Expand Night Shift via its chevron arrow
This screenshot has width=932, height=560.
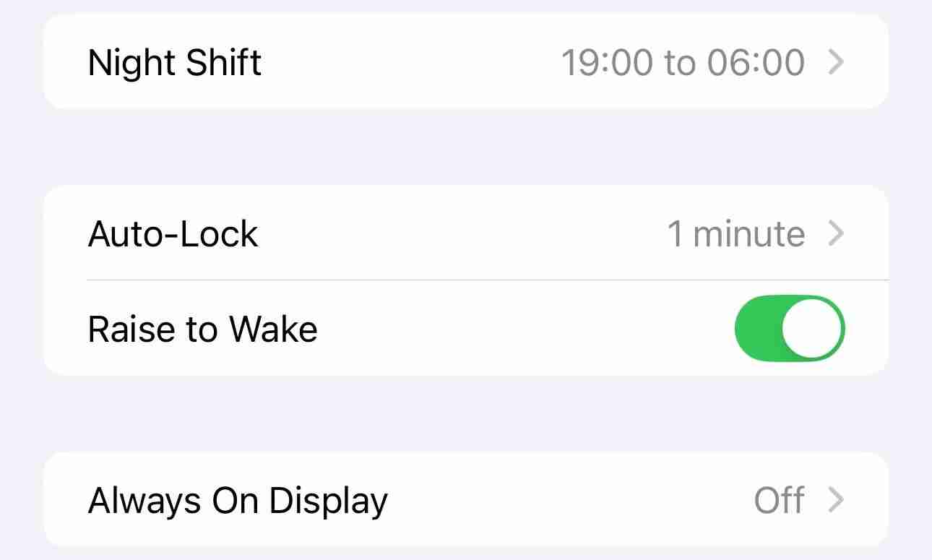click(836, 62)
